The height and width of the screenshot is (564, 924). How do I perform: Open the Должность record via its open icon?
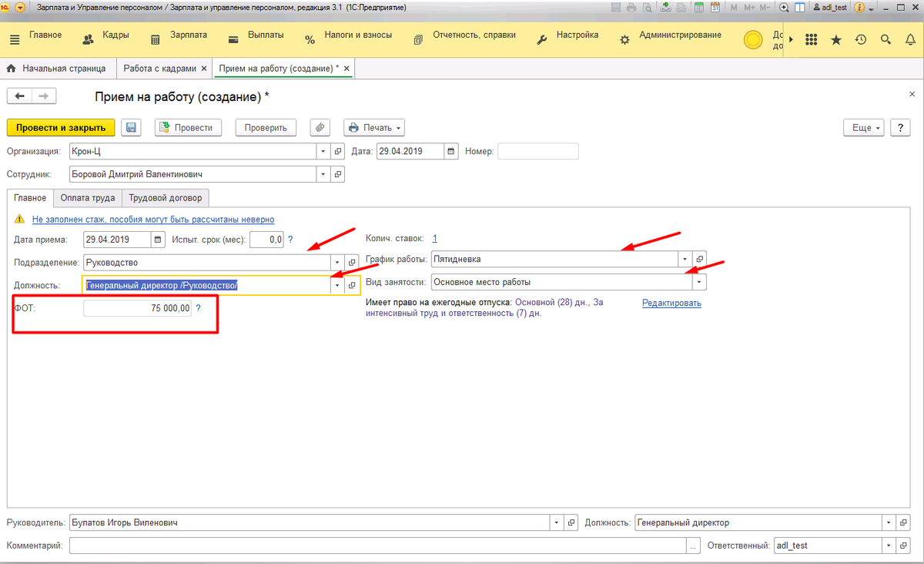352,285
